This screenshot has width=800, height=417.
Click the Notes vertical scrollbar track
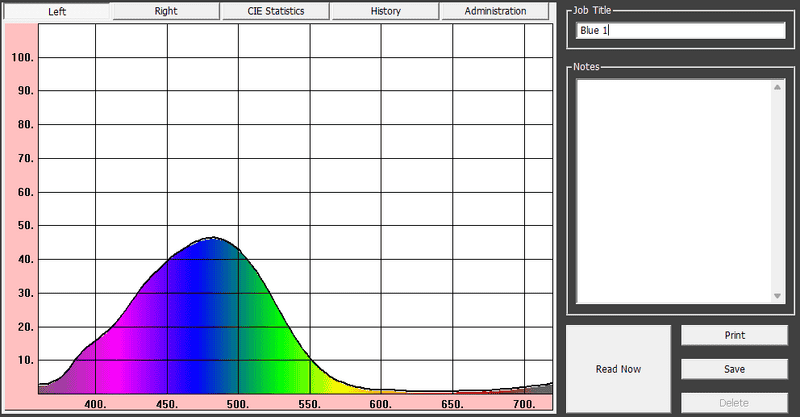pyautogui.click(x=777, y=190)
